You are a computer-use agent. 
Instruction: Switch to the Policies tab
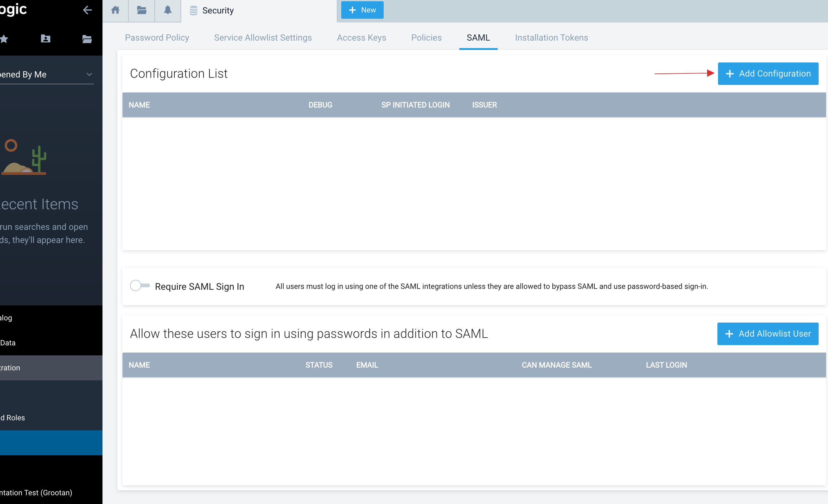point(426,38)
